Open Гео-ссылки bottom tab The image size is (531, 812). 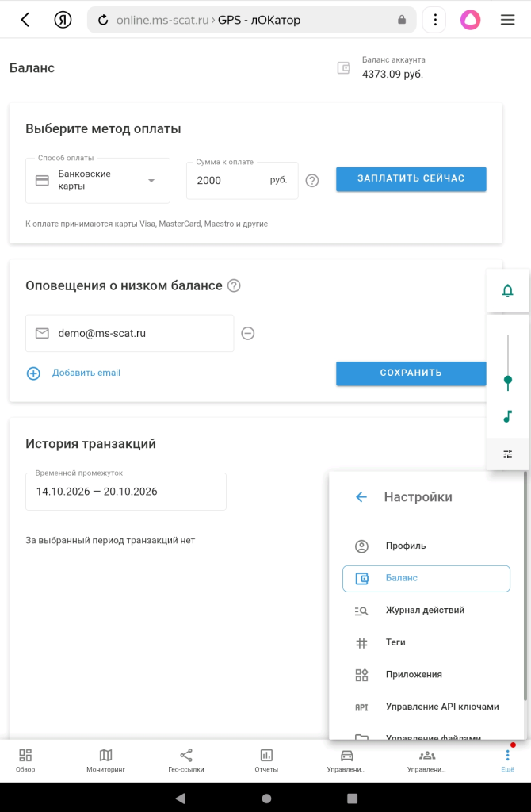tap(185, 760)
